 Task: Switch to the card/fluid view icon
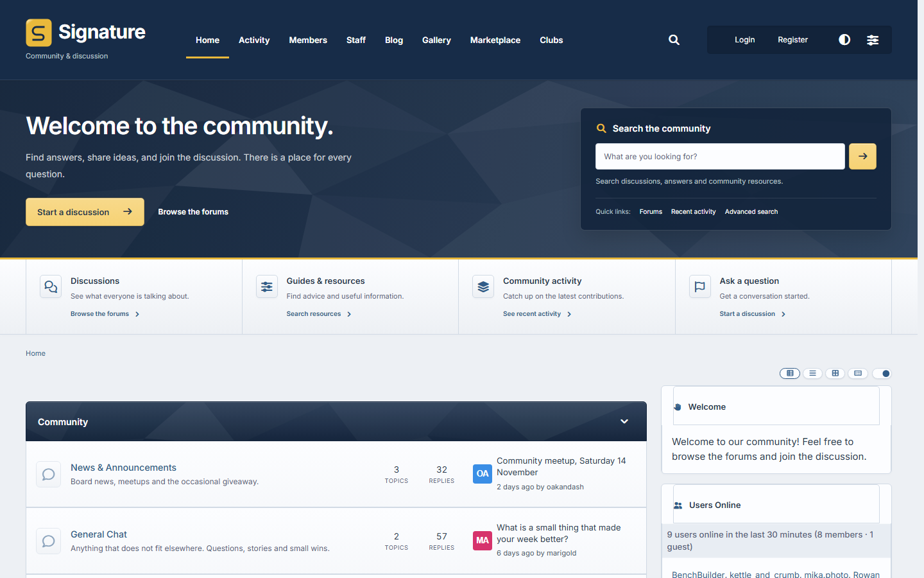pyautogui.click(x=858, y=373)
